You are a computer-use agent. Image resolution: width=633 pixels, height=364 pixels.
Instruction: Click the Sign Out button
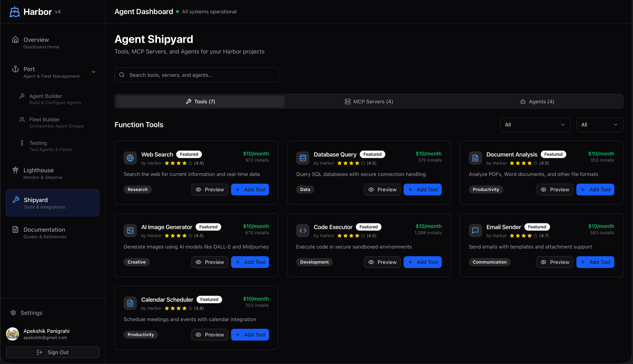tap(52, 352)
